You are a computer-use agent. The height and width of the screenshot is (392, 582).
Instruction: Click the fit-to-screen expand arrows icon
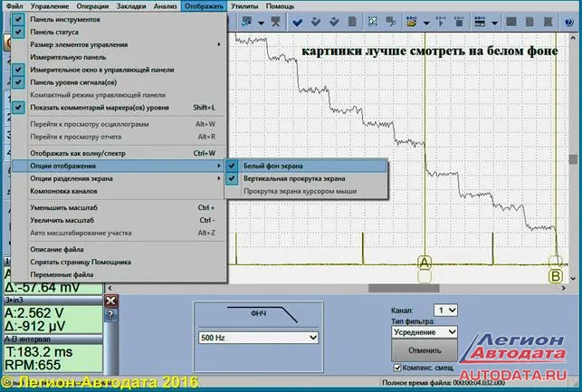point(373,22)
